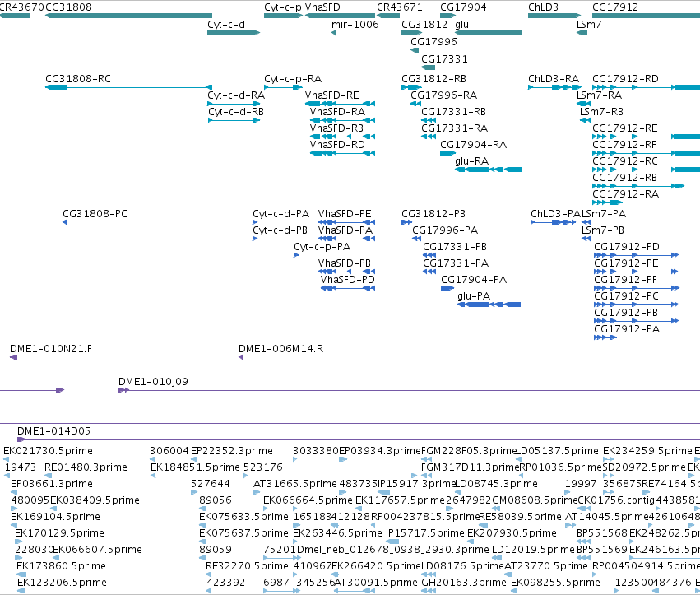Click the mir-1006 label

pos(355,25)
